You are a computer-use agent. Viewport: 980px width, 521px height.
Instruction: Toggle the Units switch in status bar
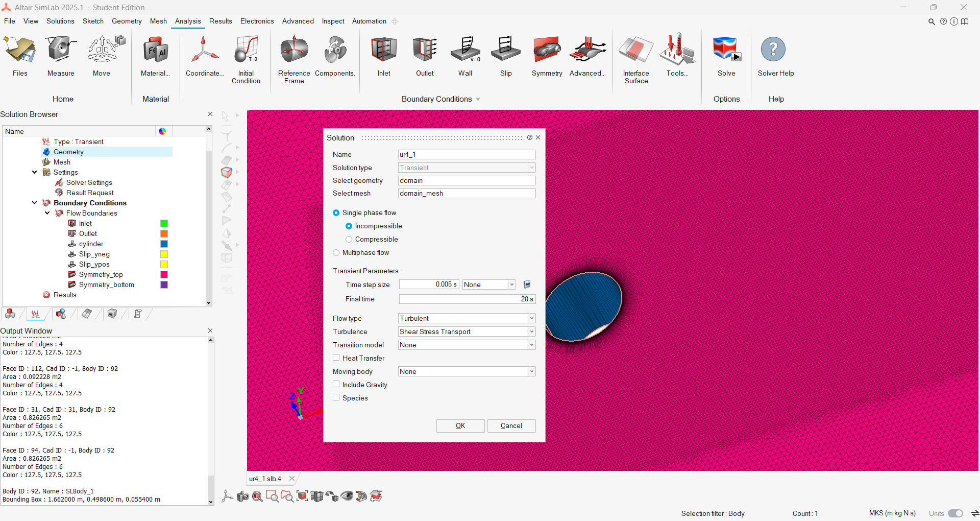coord(955,513)
